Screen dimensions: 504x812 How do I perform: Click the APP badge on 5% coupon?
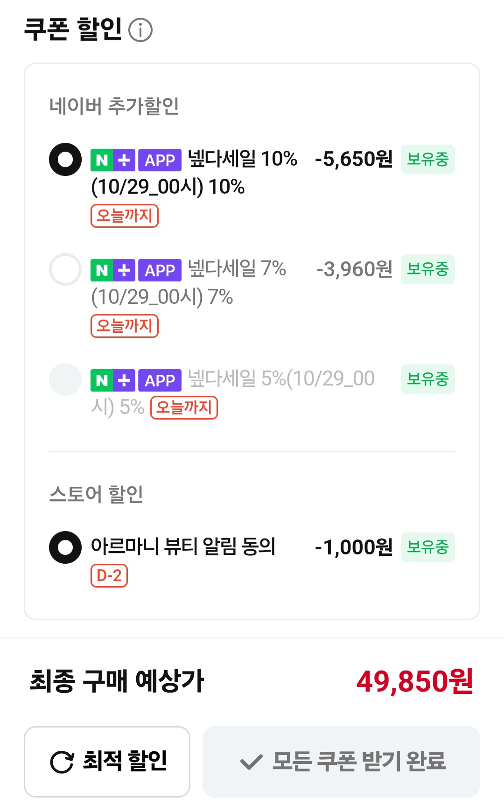[160, 380]
